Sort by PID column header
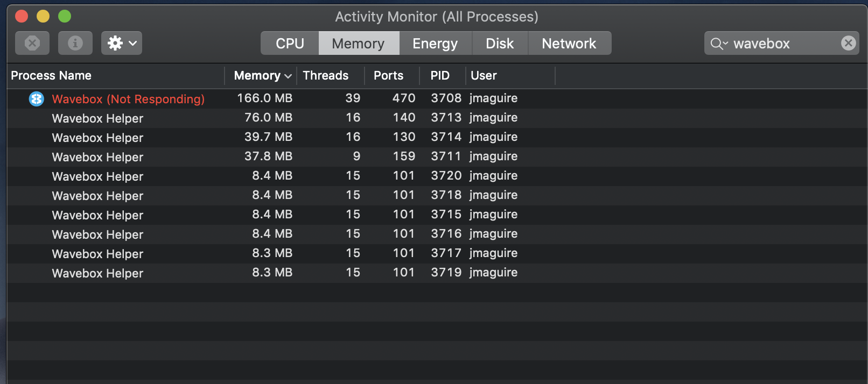The image size is (868, 384). (443, 76)
